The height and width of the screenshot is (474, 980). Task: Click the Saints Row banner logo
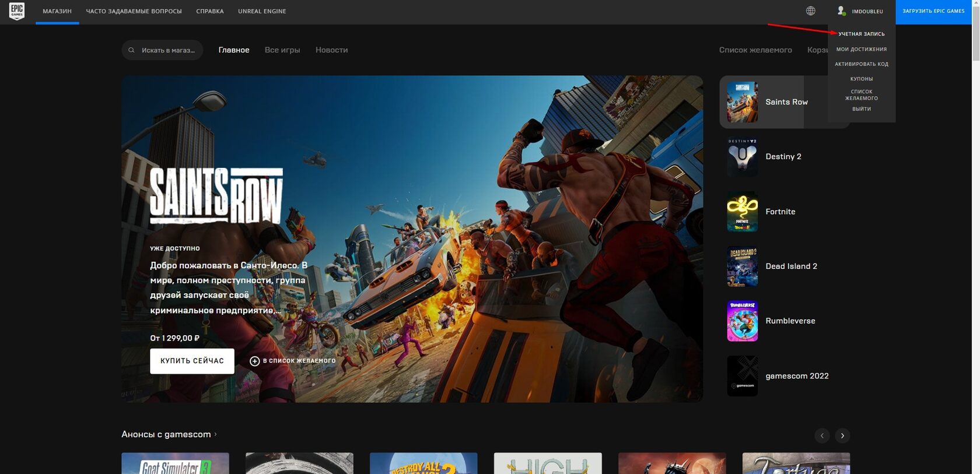point(216,196)
